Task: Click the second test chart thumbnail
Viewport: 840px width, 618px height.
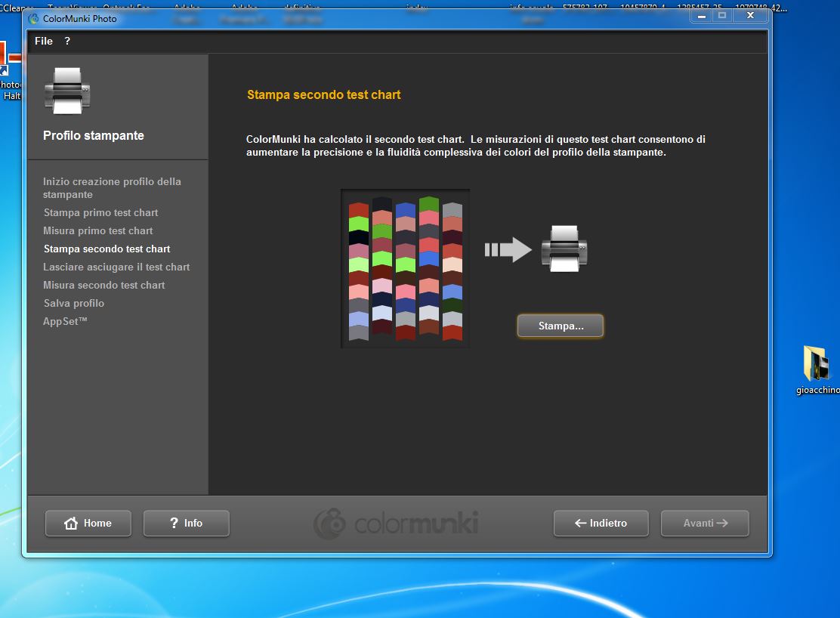Action: click(x=406, y=268)
